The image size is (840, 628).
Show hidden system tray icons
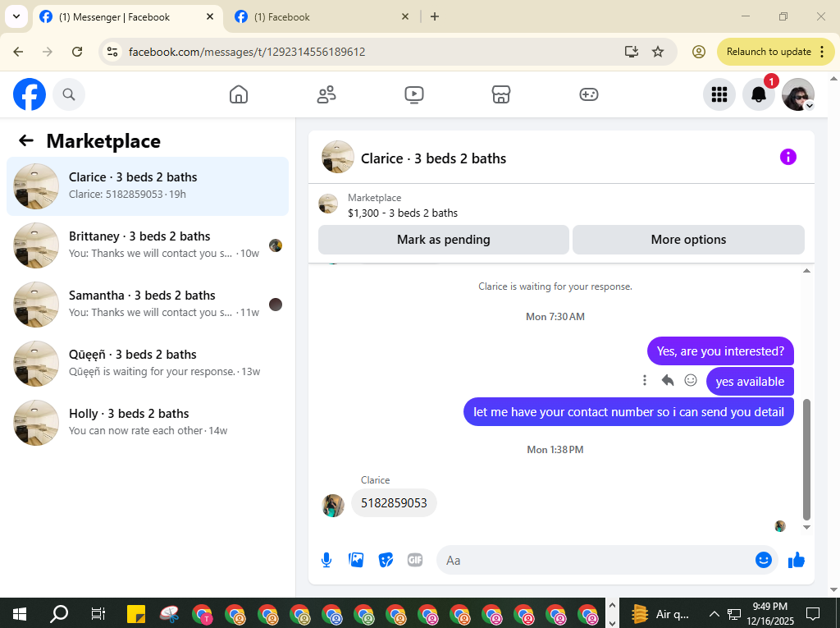714,613
